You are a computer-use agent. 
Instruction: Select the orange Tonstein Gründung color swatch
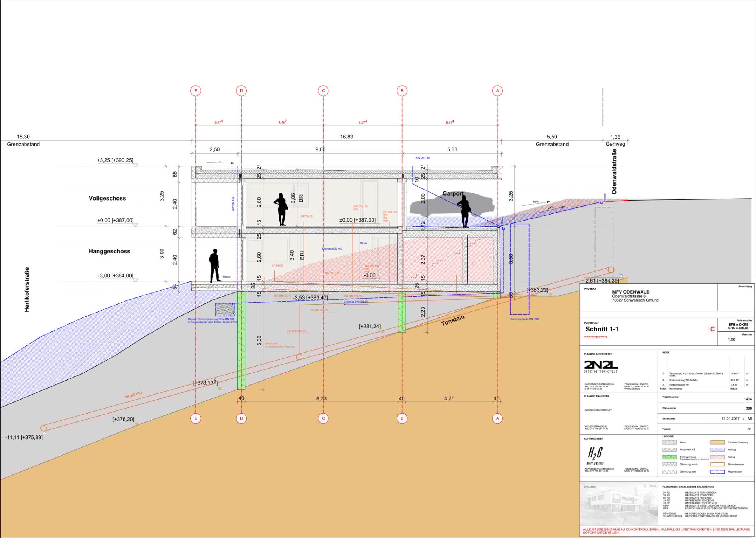(717, 443)
